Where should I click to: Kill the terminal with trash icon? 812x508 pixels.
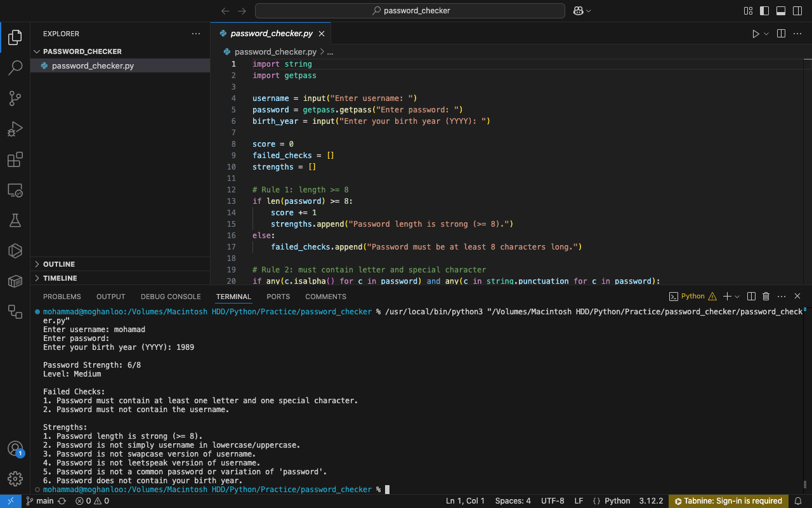click(766, 297)
